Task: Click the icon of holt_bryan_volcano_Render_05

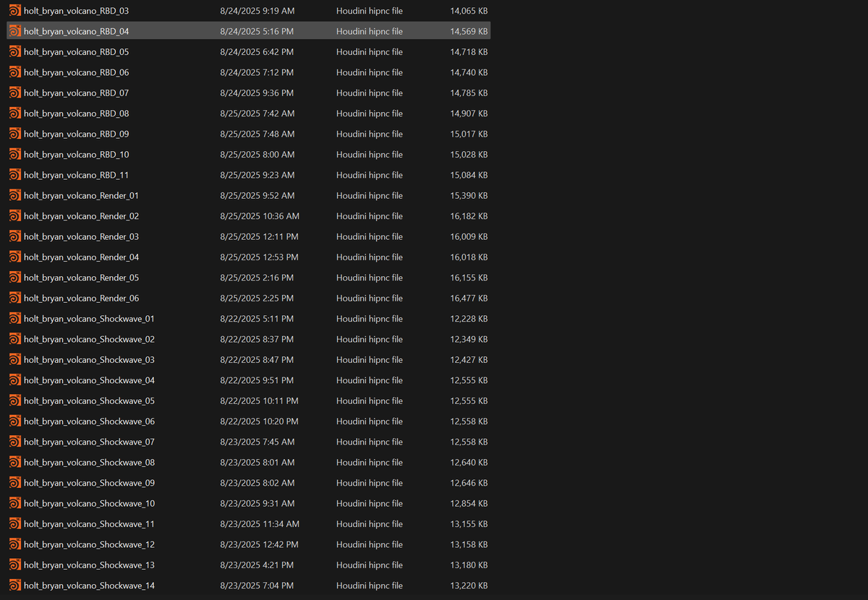Action: click(x=15, y=278)
